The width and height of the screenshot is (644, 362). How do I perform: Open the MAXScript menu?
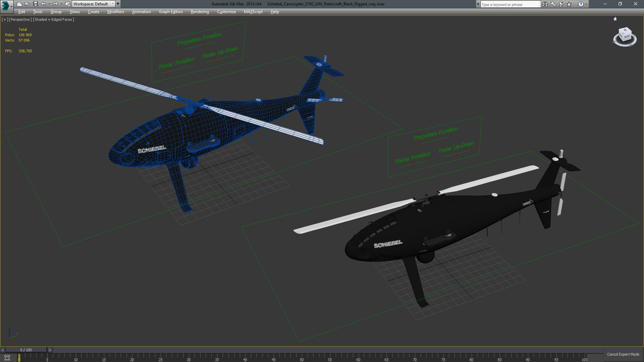click(253, 12)
